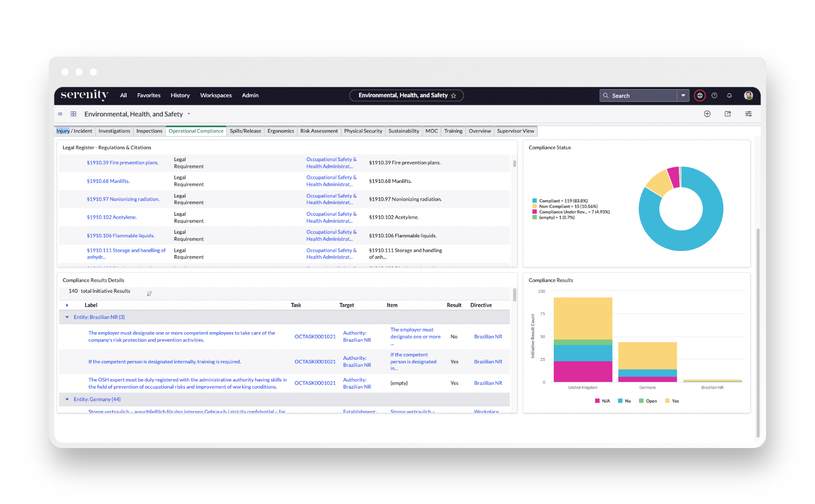The width and height of the screenshot is (815, 504).
Task: Collapse the Entity: Brazilian NR group
Action: click(67, 317)
